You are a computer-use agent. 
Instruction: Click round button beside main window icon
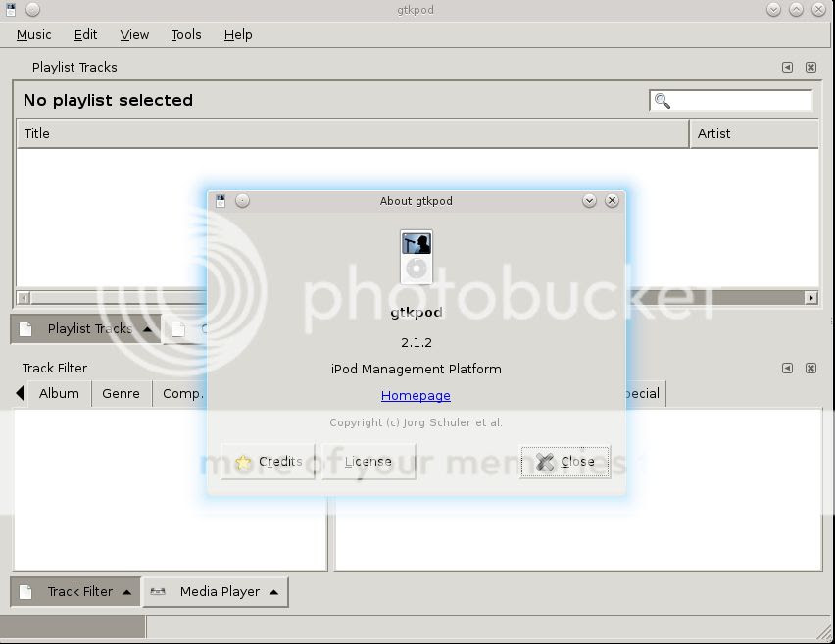tap(32, 9)
